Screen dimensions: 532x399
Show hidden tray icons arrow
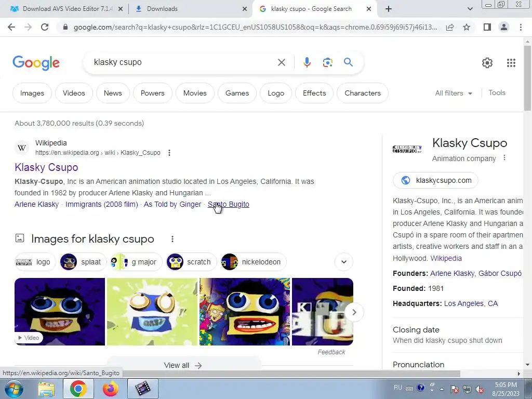442,389
